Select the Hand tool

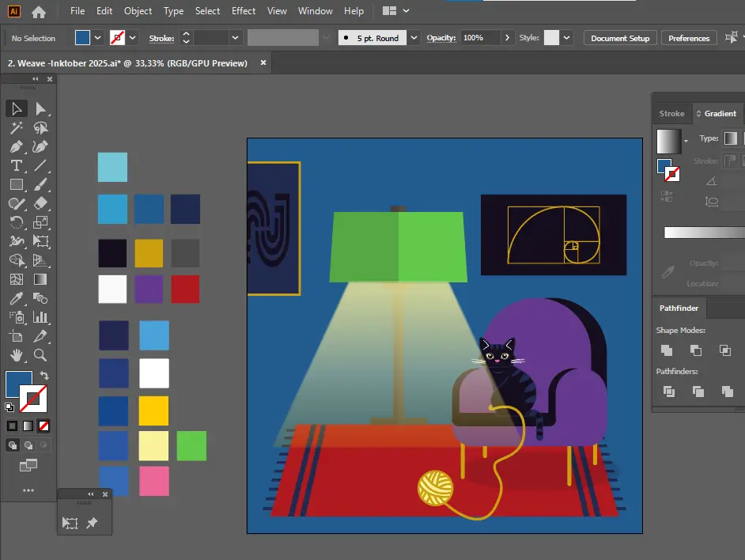17,355
